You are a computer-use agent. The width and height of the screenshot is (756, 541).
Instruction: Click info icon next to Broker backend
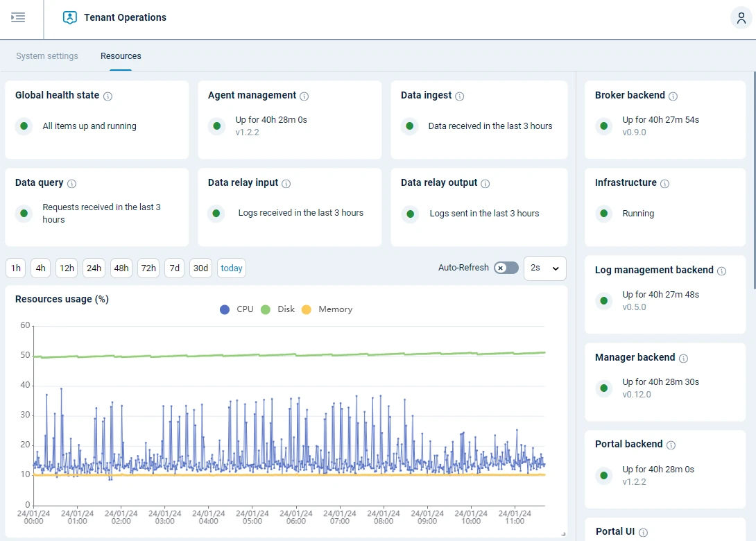tap(673, 96)
